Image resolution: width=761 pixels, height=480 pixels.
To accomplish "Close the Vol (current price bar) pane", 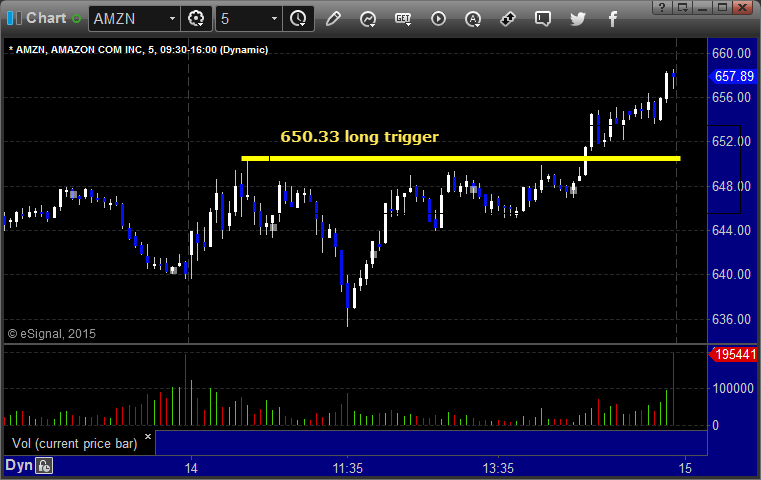I will 148,436.
